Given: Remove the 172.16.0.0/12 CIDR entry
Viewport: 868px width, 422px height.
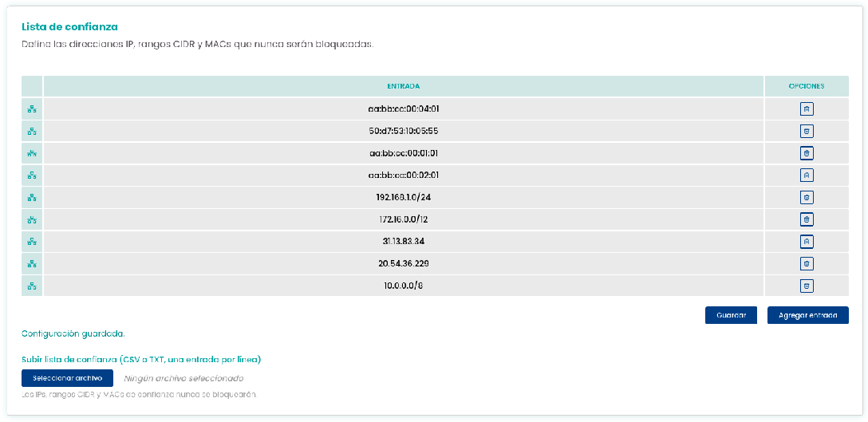Looking at the screenshot, I should [807, 219].
